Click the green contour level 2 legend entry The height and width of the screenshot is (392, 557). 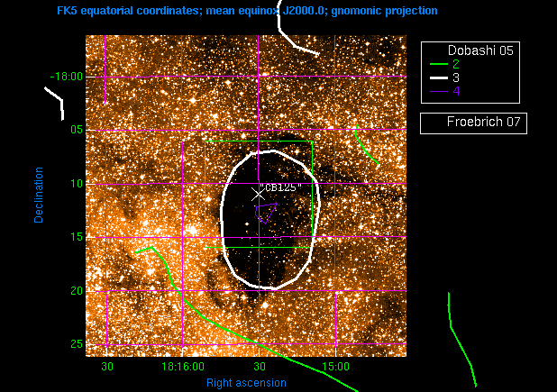444,64
